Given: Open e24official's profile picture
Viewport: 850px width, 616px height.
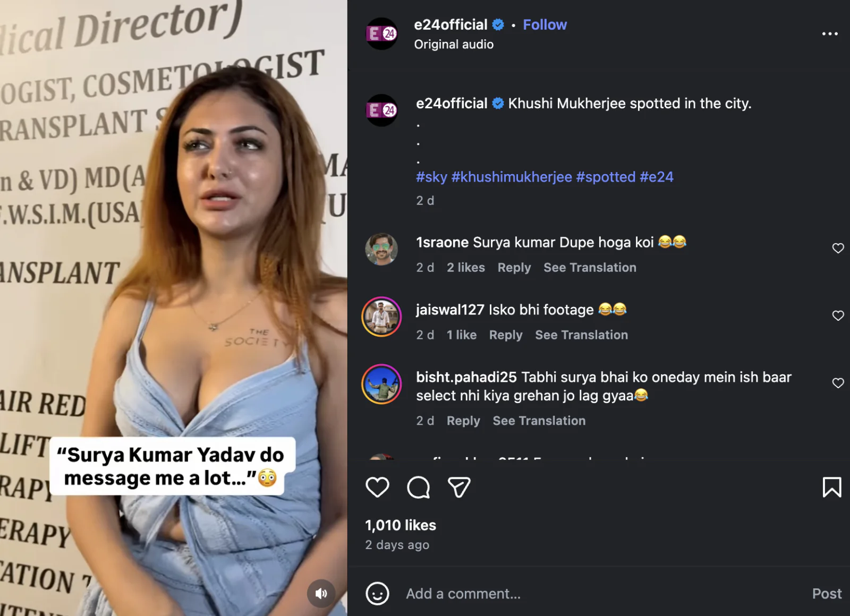Looking at the screenshot, I should (x=382, y=34).
